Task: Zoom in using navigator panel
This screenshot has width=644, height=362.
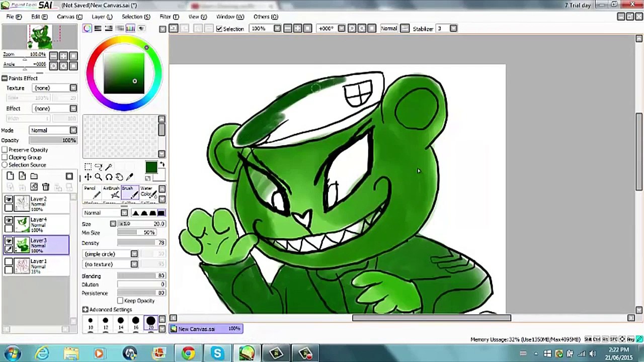Action: [63, 56]
